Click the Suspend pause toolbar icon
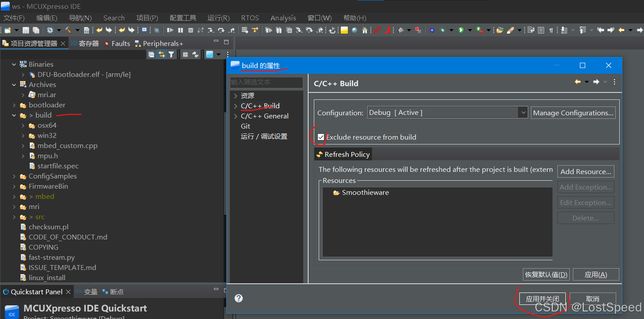This screenshot has width=644, height=319. [x=180, y=30]
